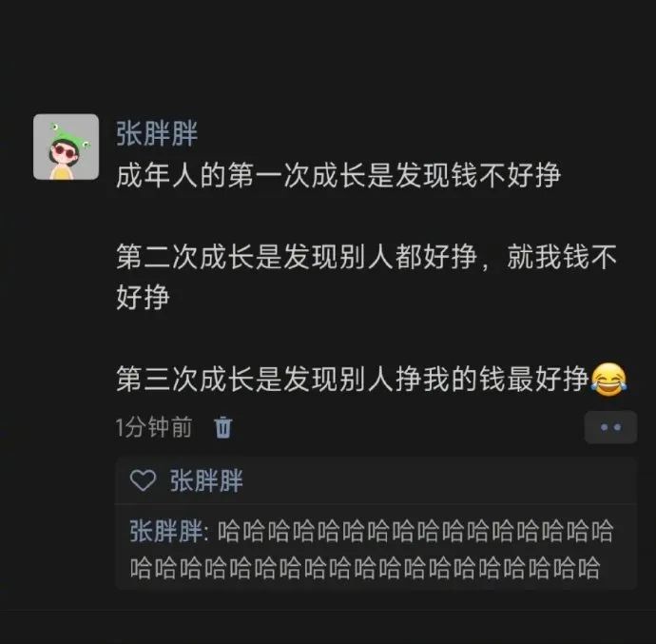Tap the empty likes row right of 张胖胖
This screenshot has width=656, height=644.
pyautogui.click(x=439, y=480)
